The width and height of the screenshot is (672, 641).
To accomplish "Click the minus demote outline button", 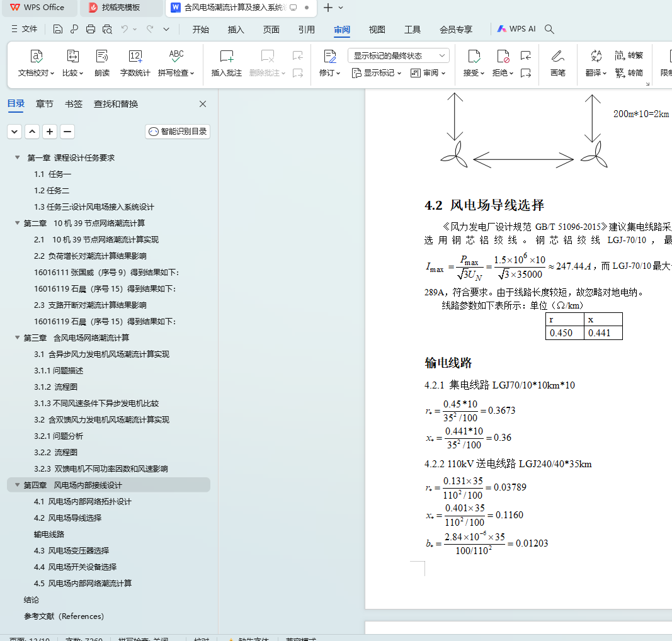I will click(67, 132).
